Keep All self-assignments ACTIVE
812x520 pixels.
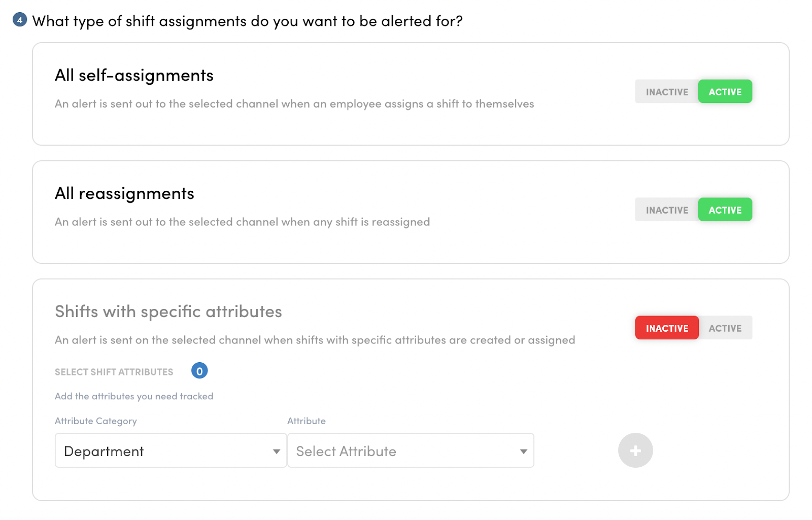click(x=725, y=91)
